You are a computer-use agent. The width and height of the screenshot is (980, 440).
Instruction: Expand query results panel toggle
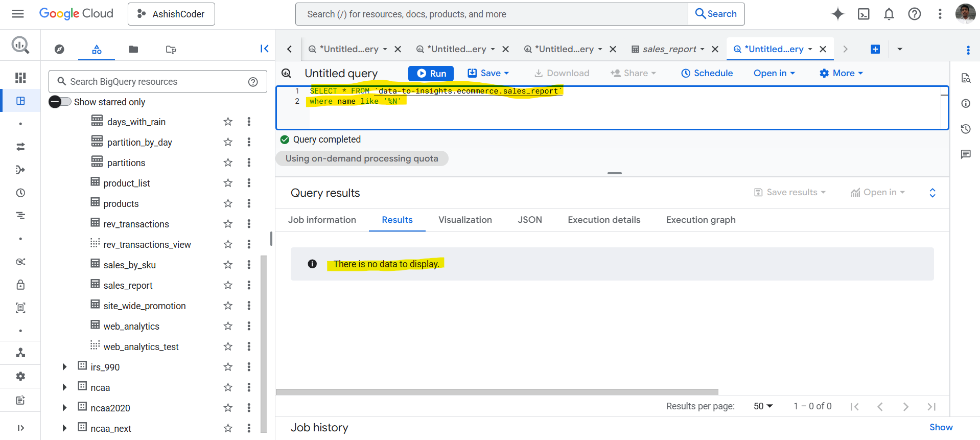932,193
